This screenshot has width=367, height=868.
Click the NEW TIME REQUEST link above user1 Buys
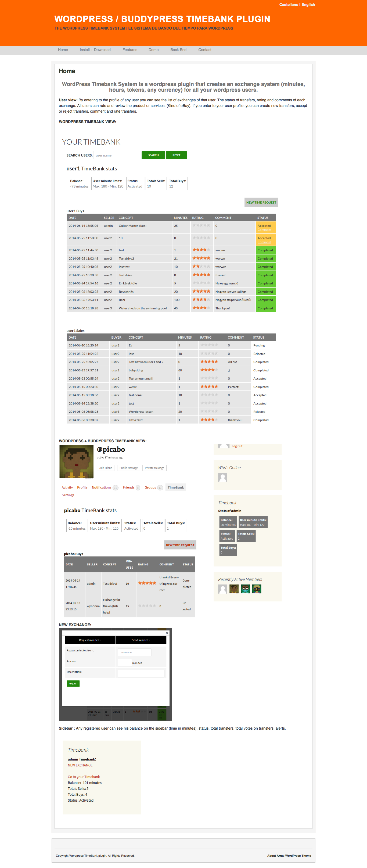point(261,203)
